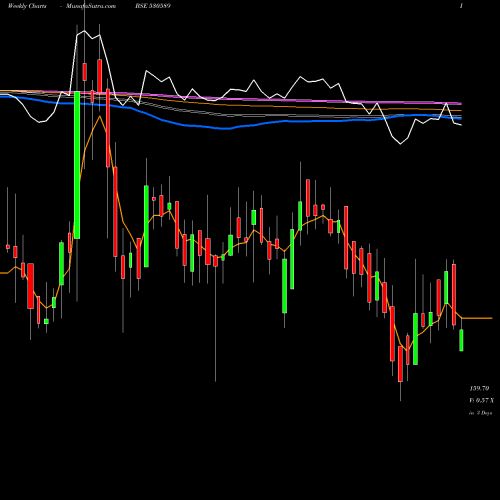The width and height of the screenshot is (500, 500).
Task: Click the tallest green candlestick on the chart
Action: [77, 165]
